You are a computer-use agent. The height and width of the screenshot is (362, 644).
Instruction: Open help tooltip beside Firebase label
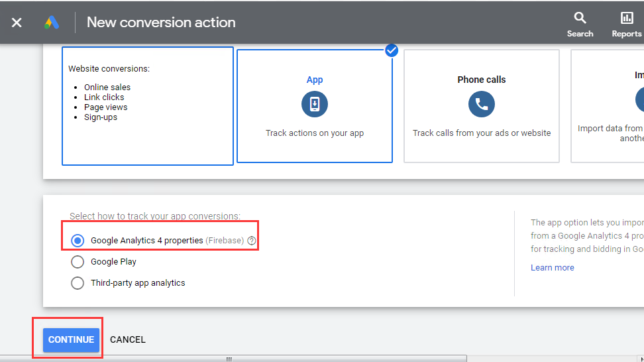[x=252, y=241]
